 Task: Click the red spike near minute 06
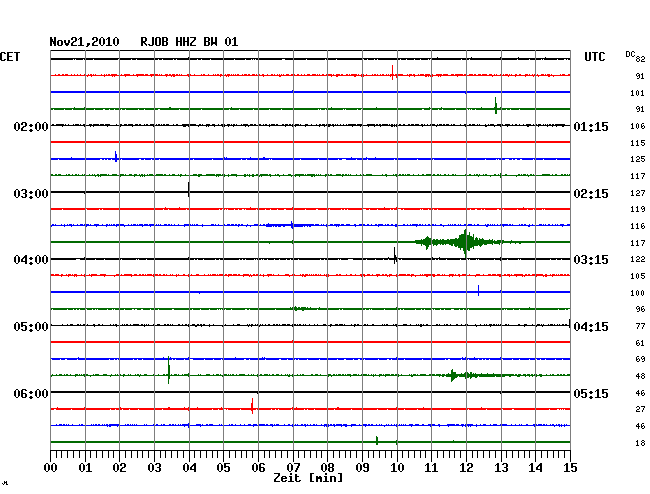[252, 406]
